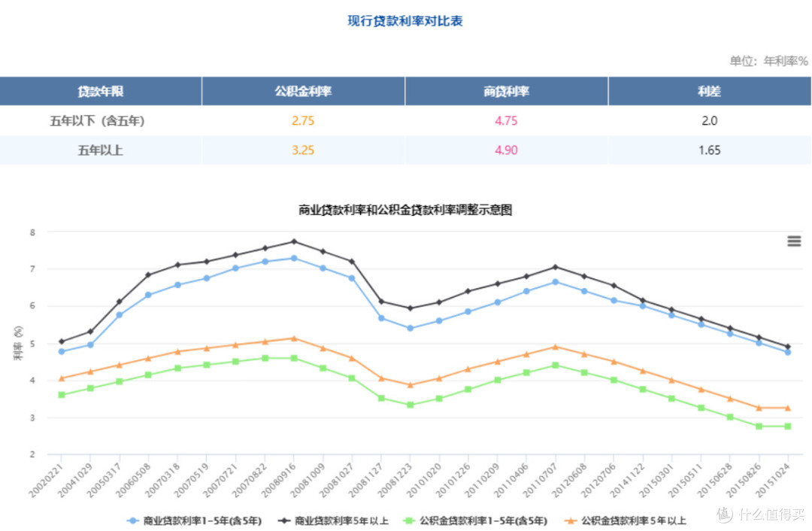Viewport: 812px width, 531px height.
Task: Click the 3.25 provident fund rate cell
Action: coord(303,150)
